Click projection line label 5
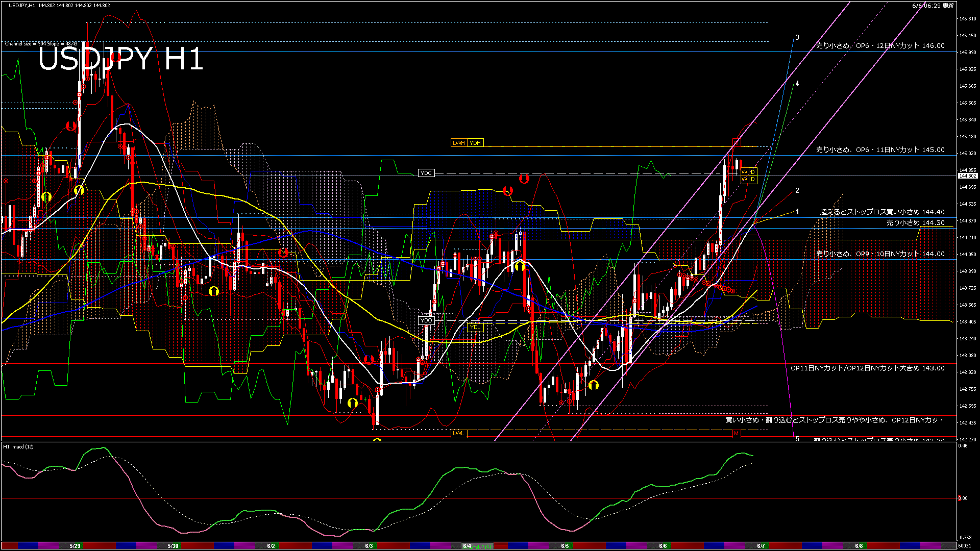 pyautogui.click(x=797, y=439)
